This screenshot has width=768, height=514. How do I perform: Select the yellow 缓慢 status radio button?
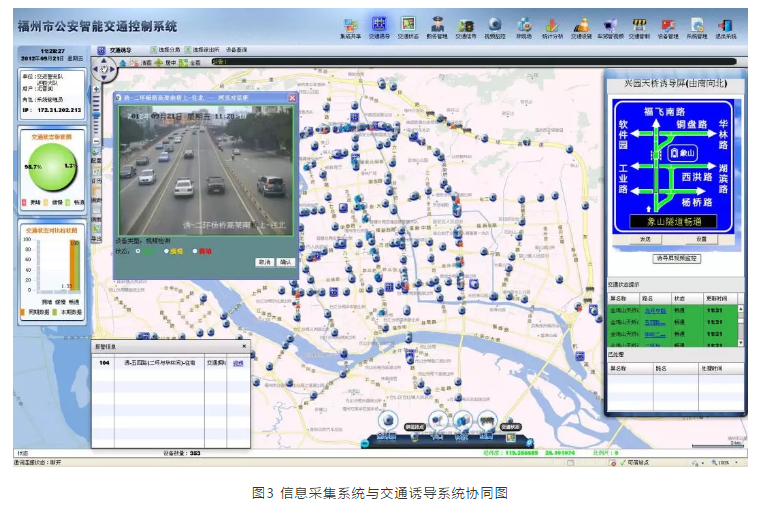point(166,251)
